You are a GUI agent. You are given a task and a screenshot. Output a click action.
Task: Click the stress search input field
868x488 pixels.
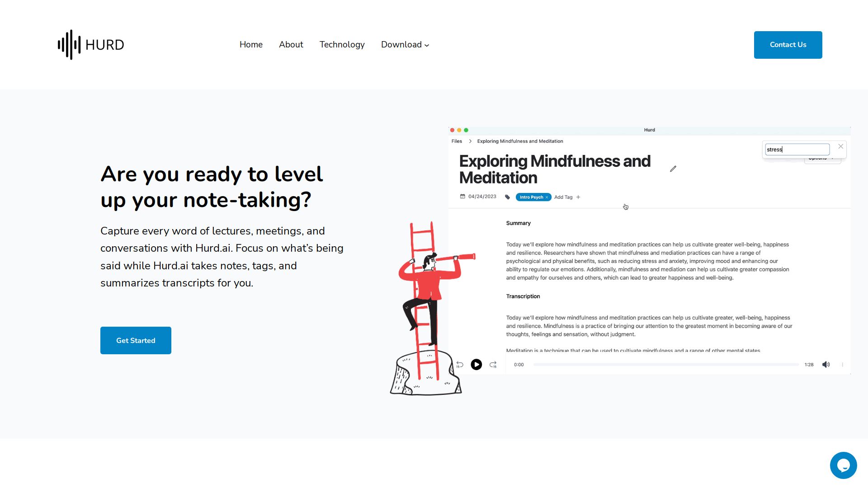point(797,150)
